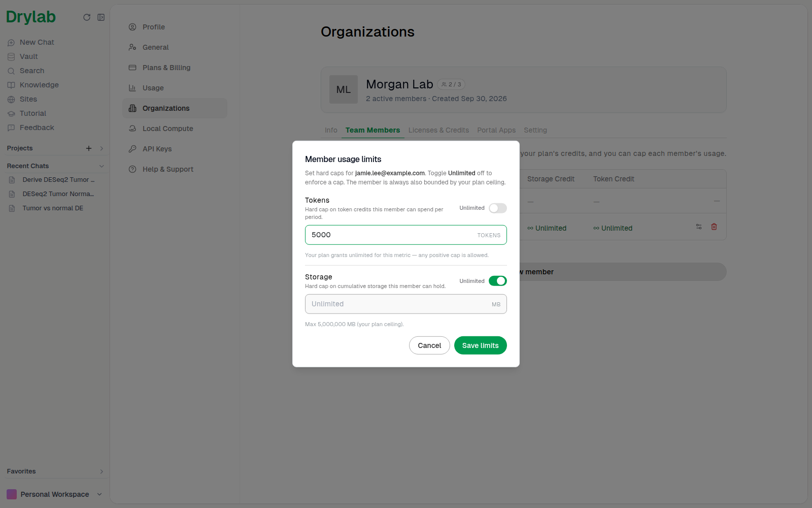Click the Cancel button

click(429, 345)
